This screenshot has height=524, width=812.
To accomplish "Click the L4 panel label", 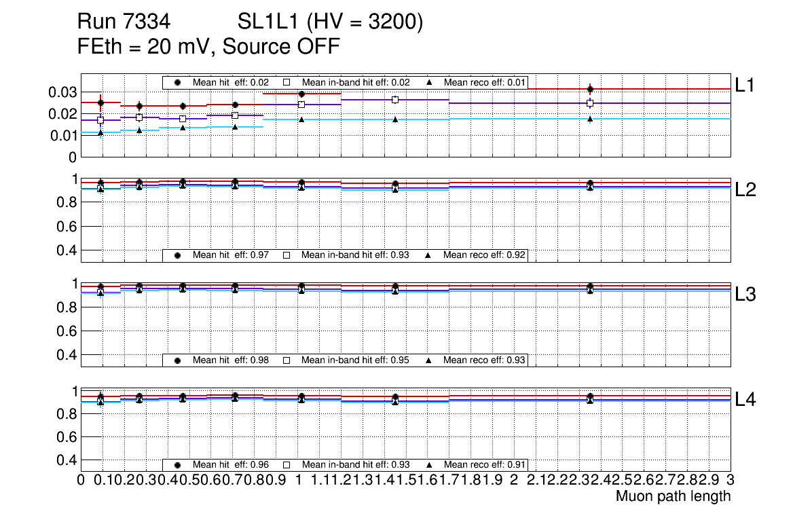I will pyautogui.click(x=745, y=400).
